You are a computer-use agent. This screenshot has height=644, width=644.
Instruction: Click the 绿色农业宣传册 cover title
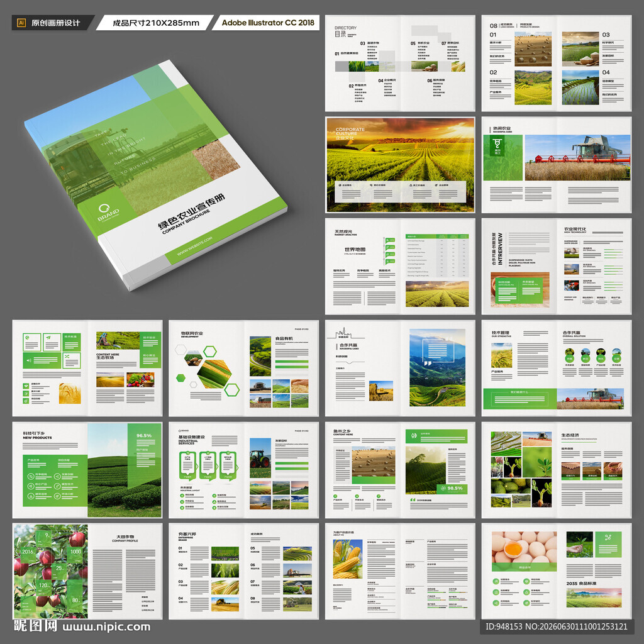(x=191, y=211)
